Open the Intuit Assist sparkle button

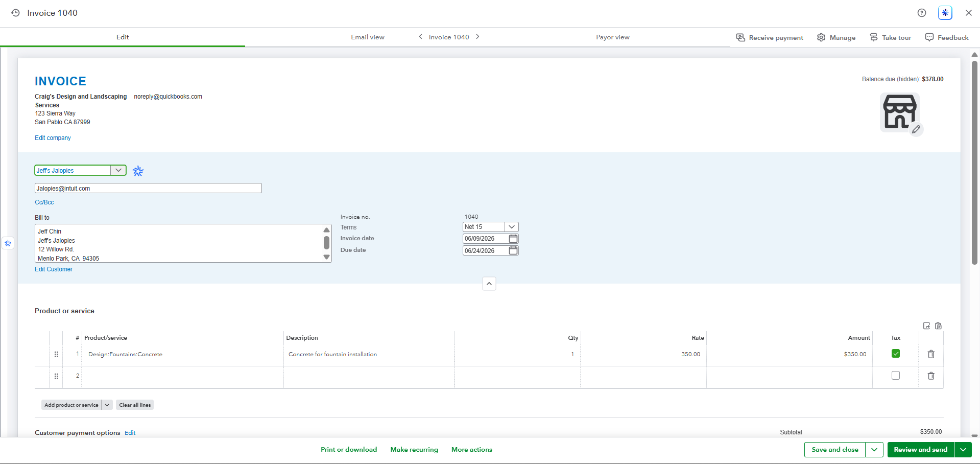(x=945, y=13)
